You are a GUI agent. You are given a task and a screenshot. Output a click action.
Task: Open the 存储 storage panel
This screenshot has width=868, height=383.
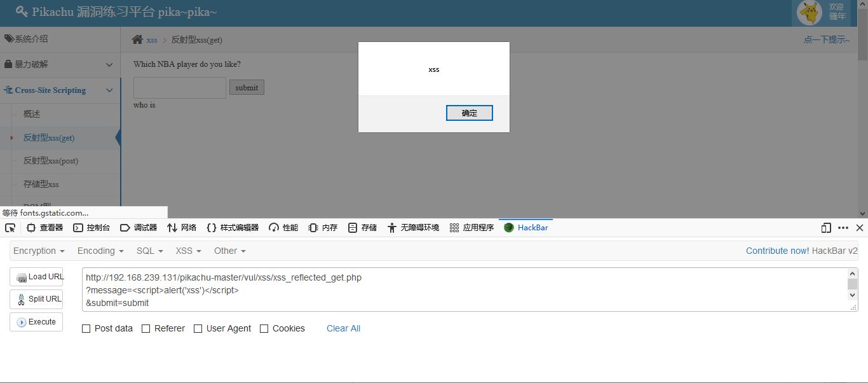click(362, 228)
